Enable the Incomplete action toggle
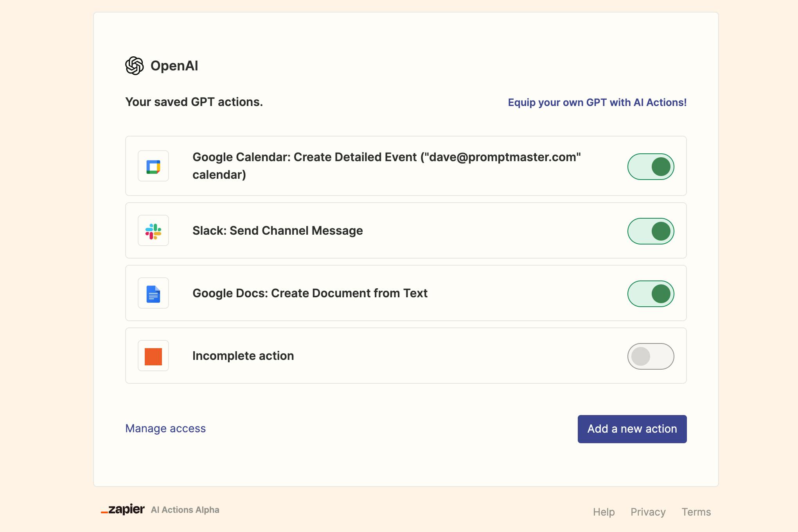Viewport: 798px width, 532px height. tap(651, 356)
